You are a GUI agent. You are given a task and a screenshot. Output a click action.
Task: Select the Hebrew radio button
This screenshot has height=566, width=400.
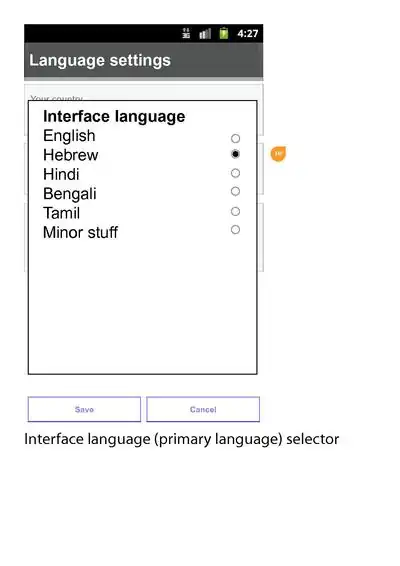235,154
